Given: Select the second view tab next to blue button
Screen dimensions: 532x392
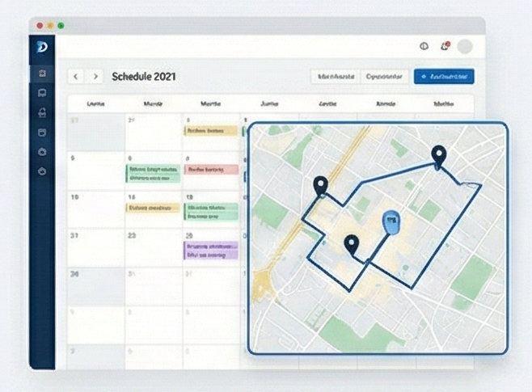Looking at the screenshot, I should (383, 77).
